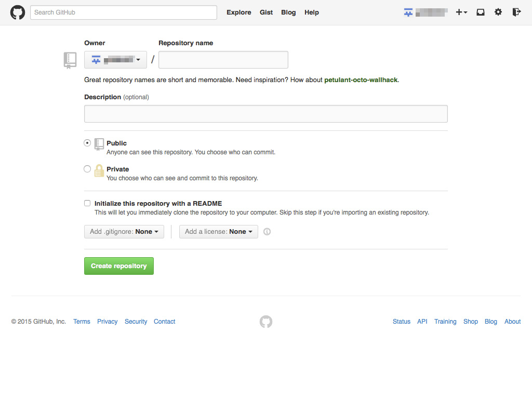
Task: Open the Owner account dropdown
Action: click(115, 59)
